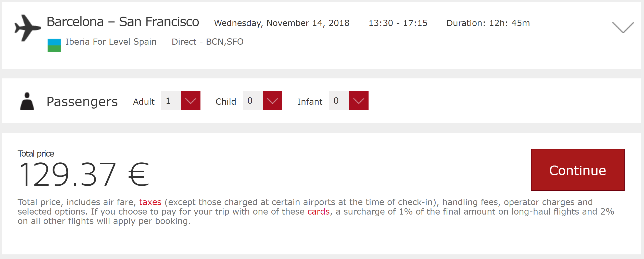Screen dimensions: 644x259
Task: Click the Duration: 12h: 45m text
Action: coord(488,23)
